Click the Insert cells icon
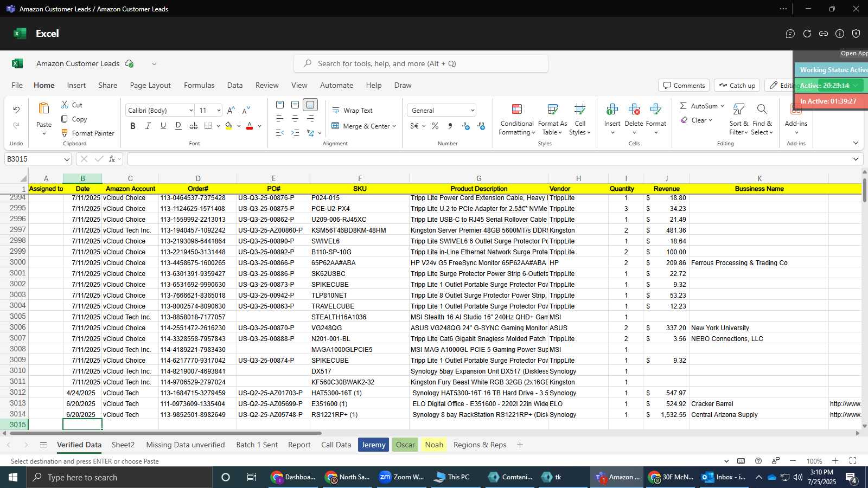 tap(612, 109)
